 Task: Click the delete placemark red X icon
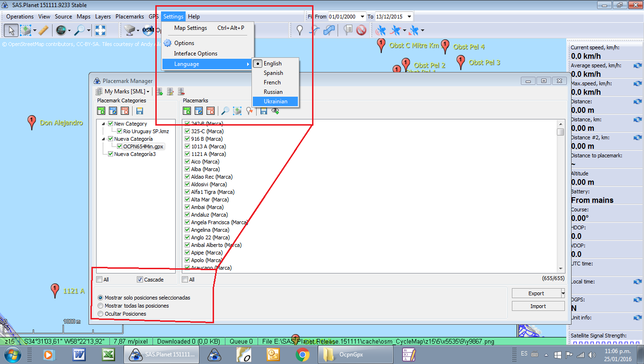point(210,111)
